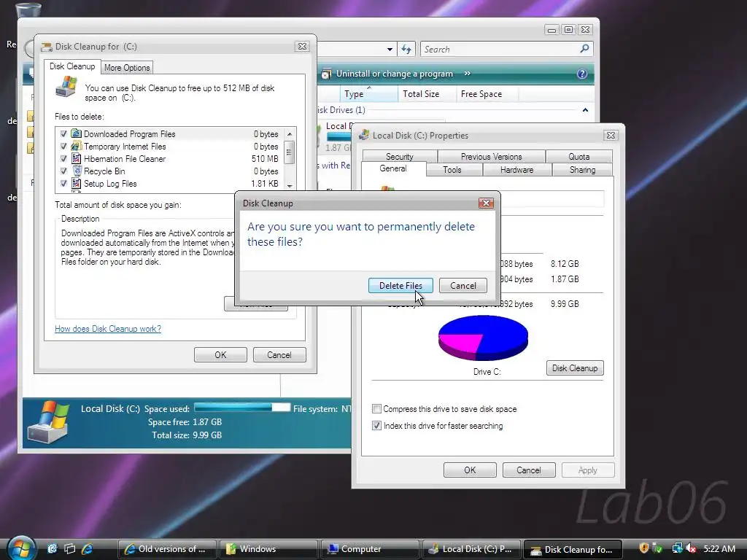The height and width of the screenshot is (560, 747).
Task: Uncheck the Recycle Bin checkbox
Action: (x=63, y=171)
